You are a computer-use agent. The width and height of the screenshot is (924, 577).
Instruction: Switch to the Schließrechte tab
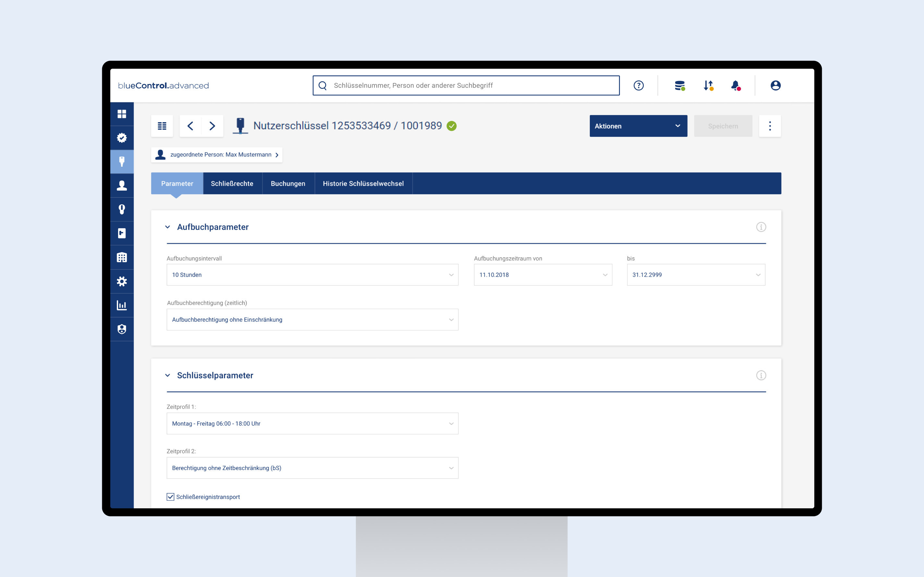pos(232,183)
